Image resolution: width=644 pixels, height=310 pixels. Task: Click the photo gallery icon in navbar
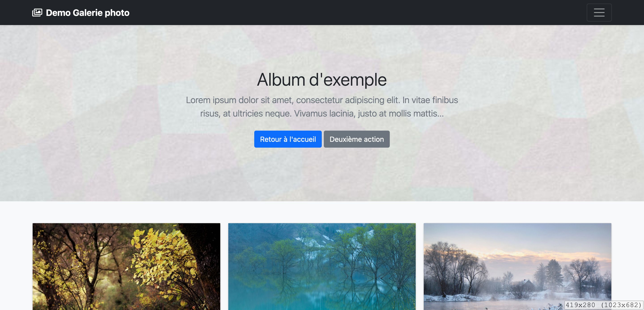pyautogui.click(x=37, y=13)
